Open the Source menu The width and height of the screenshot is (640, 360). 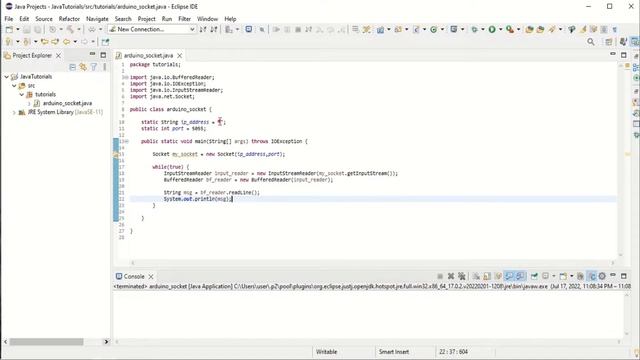44,19
